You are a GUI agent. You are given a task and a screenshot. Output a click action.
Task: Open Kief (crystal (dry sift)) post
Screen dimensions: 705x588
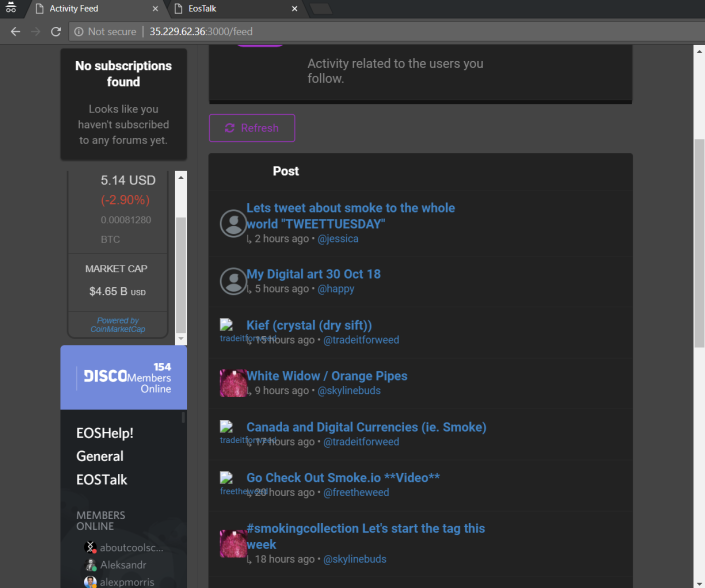coord(309,325)
